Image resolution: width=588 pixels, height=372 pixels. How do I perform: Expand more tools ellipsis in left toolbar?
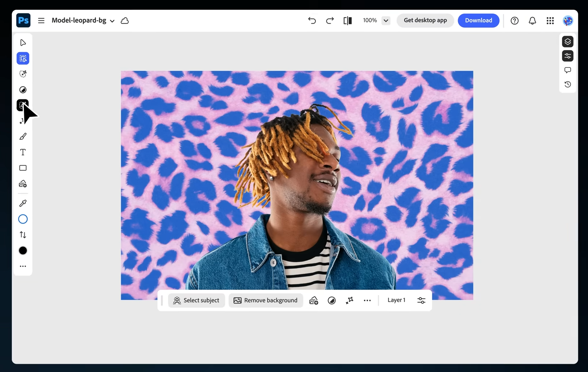tap(23, 266)
